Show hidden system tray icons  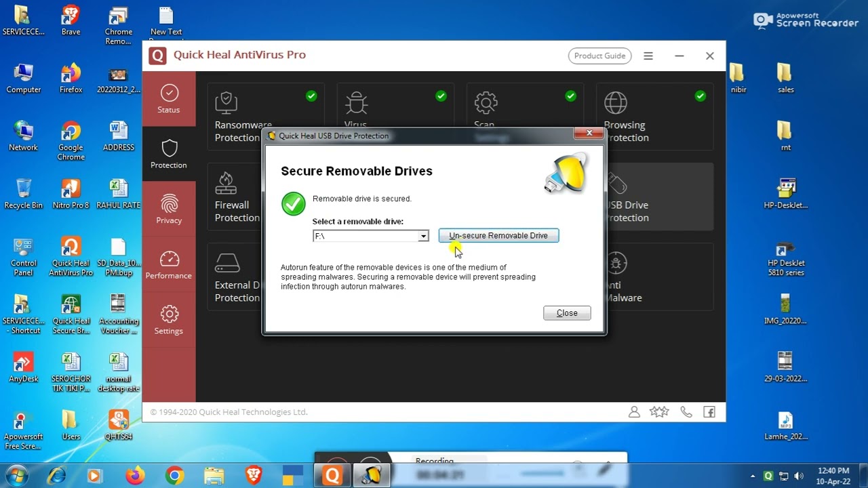[x=753, y=476]
